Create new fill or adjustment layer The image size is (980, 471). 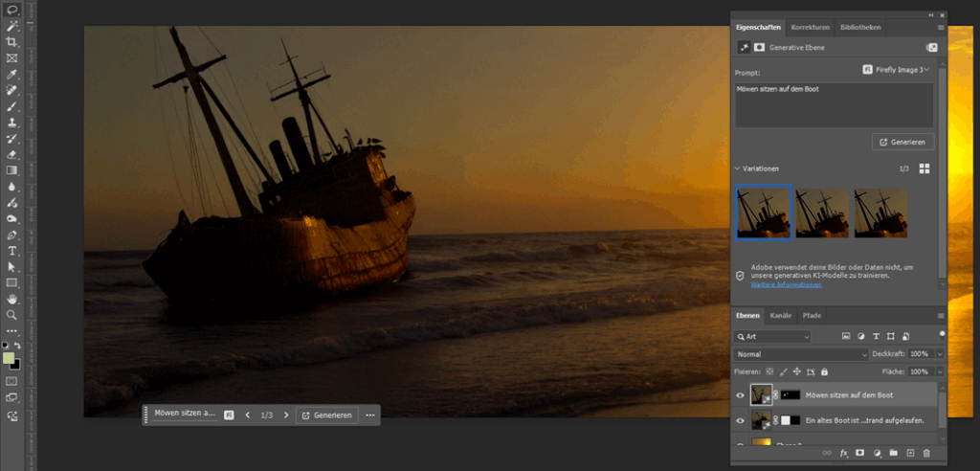tap(877, 453)
